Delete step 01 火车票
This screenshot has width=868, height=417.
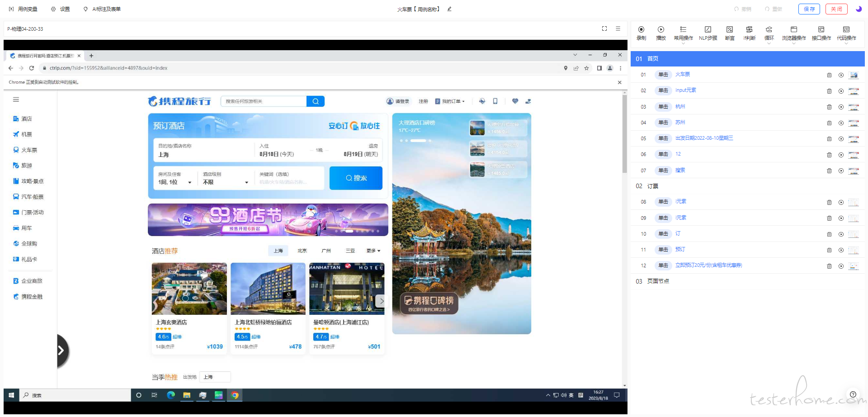pos(829,75)
